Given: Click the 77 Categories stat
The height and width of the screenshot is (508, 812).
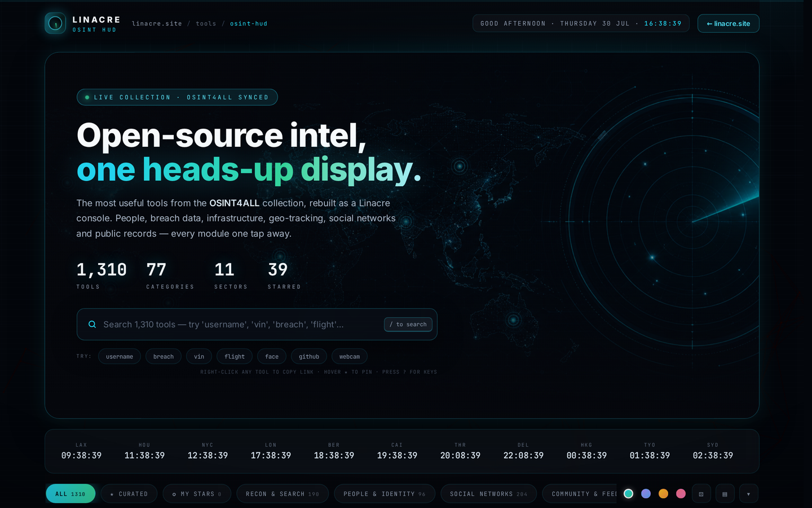Looking at the screenshot, I should 170,275.
